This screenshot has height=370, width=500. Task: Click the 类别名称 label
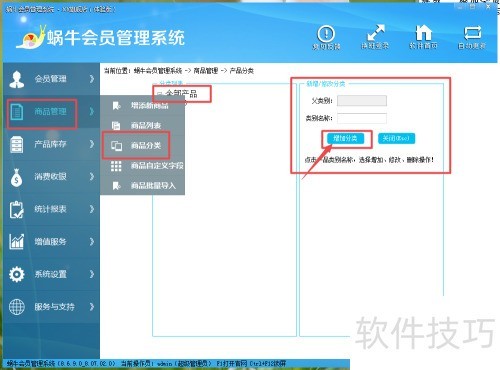pos(319,118)
